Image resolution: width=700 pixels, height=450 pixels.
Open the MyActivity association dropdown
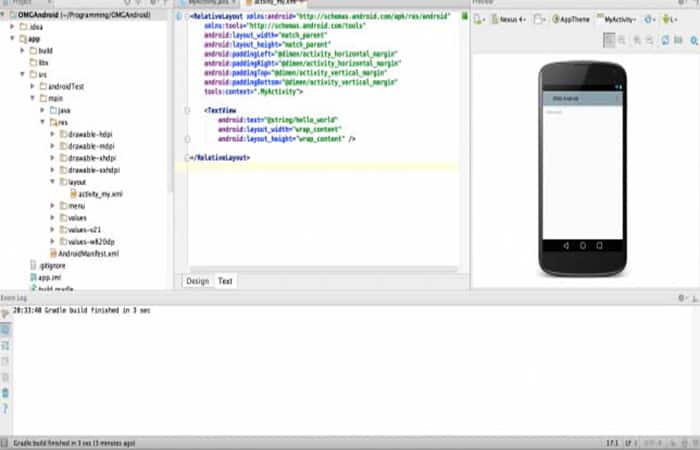click(x=617, y=19)
